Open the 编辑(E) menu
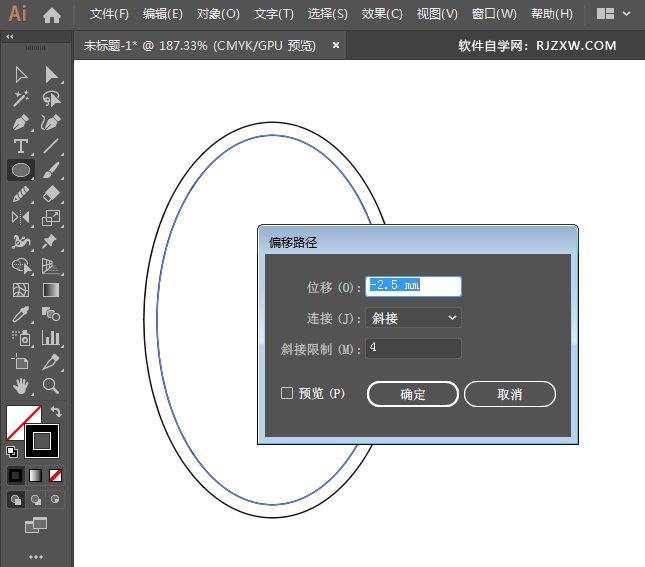This screenshot has height=567, width=645. click(162, 14)
